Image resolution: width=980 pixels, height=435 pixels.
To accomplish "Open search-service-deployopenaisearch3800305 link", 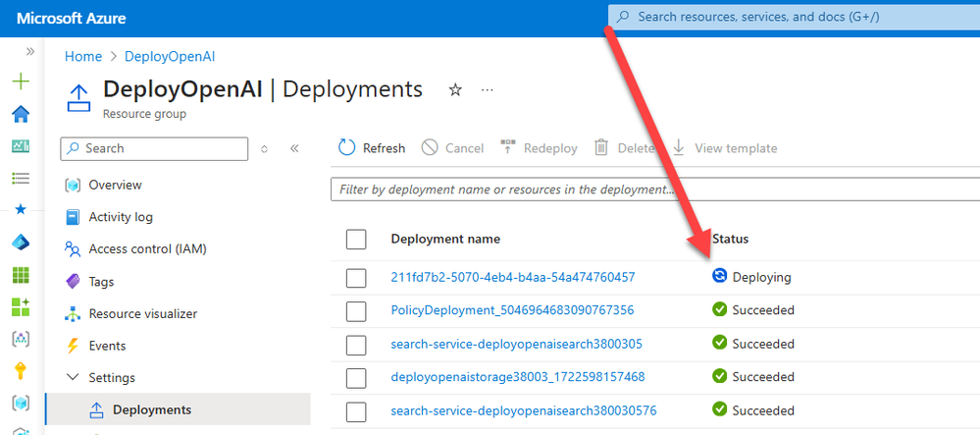I will 516,344.
